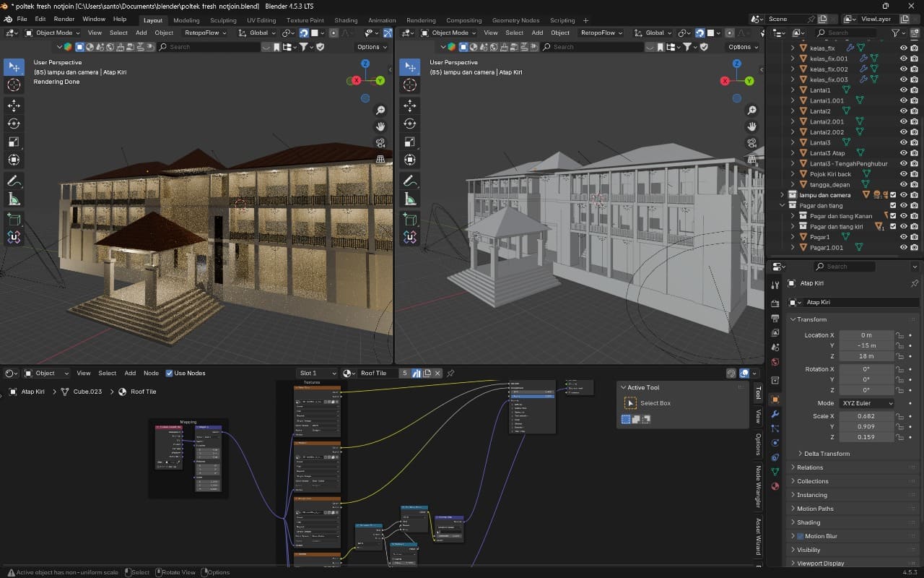Open the World properties tab
The height and width of the screenshot is (578, 924).
click(775, 362)
